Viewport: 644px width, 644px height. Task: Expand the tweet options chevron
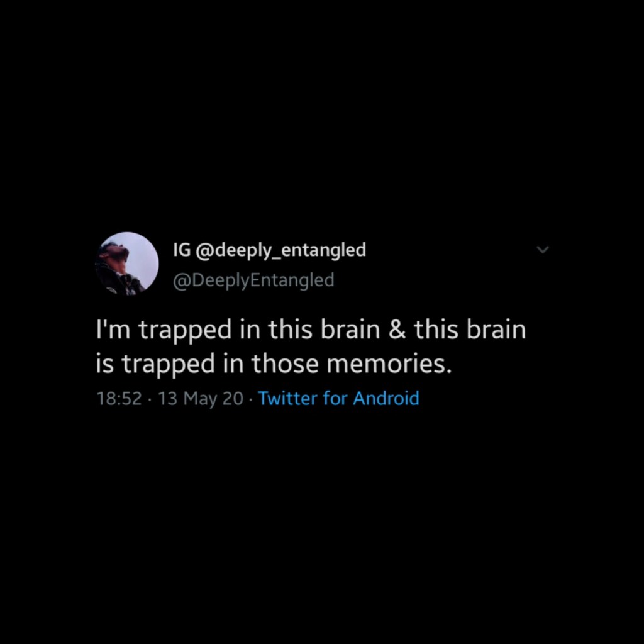[543, 249]
